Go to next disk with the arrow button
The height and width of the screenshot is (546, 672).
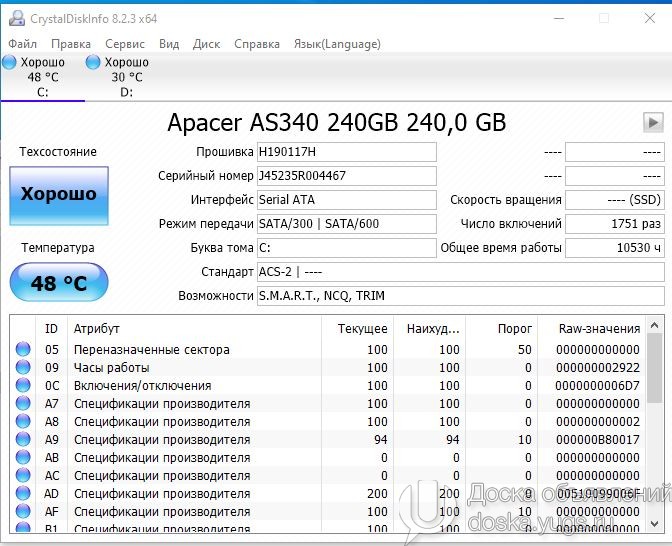(x=653, y=123)
